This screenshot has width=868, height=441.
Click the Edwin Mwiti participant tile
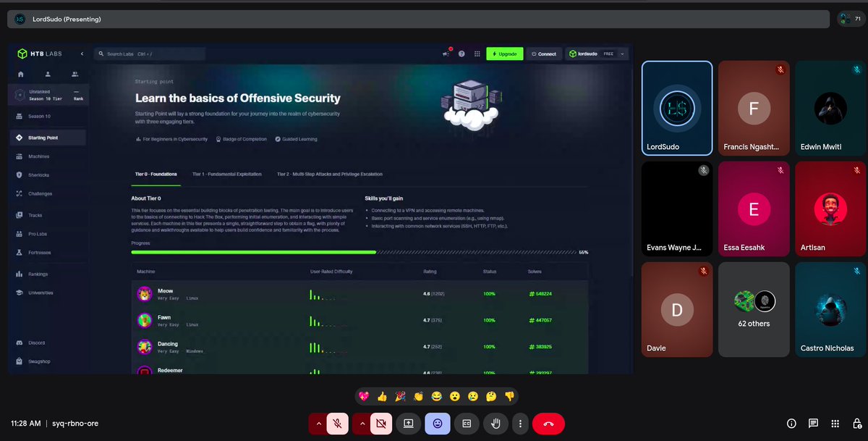[830, 108]
